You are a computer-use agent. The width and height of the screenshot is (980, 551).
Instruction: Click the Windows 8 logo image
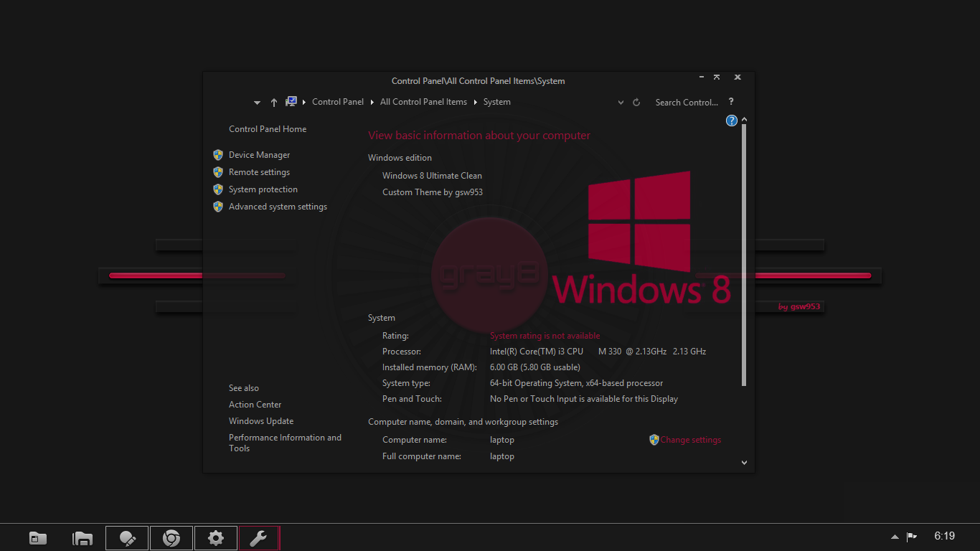[642, 237]
